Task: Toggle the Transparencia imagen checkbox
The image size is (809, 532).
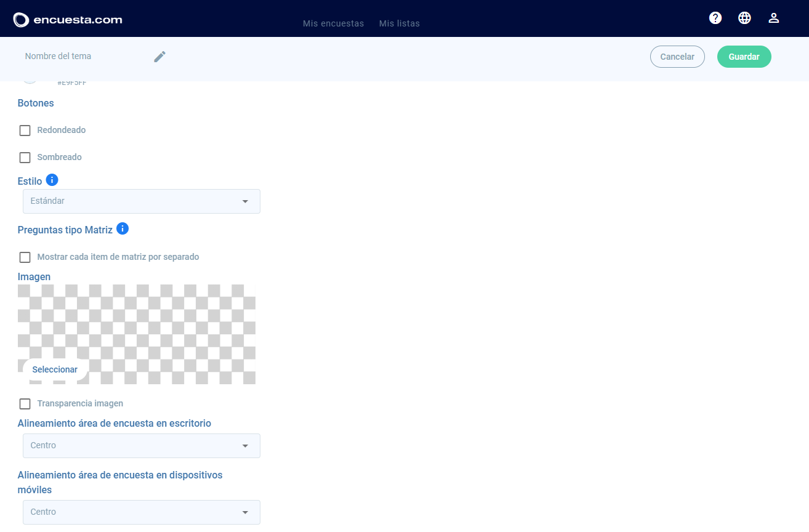Action: coord(25,404)
